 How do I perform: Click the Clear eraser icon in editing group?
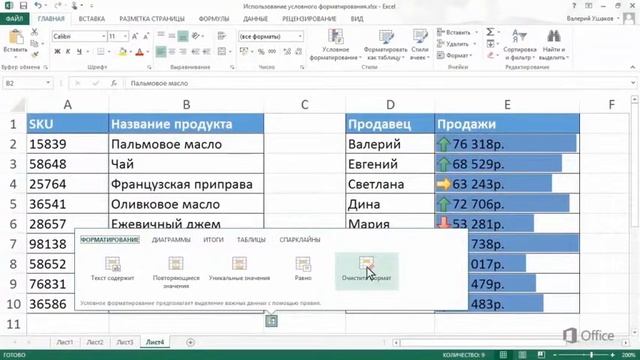[490, 55]
